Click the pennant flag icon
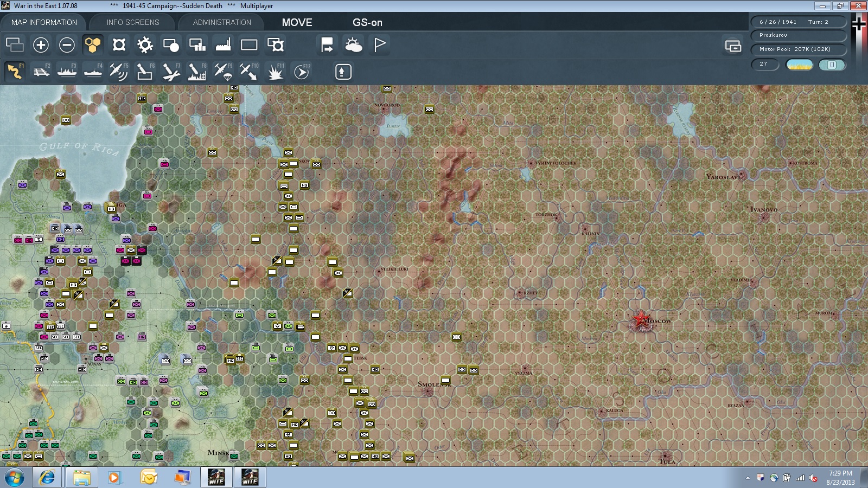This screenshot has height=488, width=868. point(379,44)
